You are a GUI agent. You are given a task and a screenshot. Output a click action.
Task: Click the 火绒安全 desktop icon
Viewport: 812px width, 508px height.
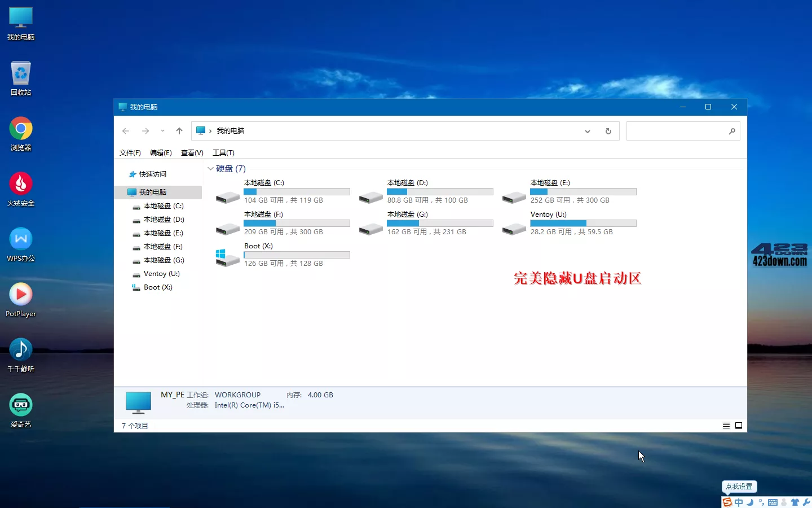click(21, 185)
